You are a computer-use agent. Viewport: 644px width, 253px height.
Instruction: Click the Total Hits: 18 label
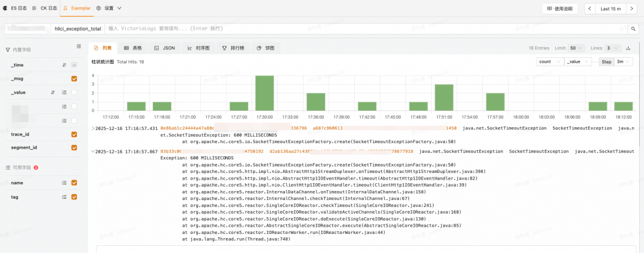[131, 61]
